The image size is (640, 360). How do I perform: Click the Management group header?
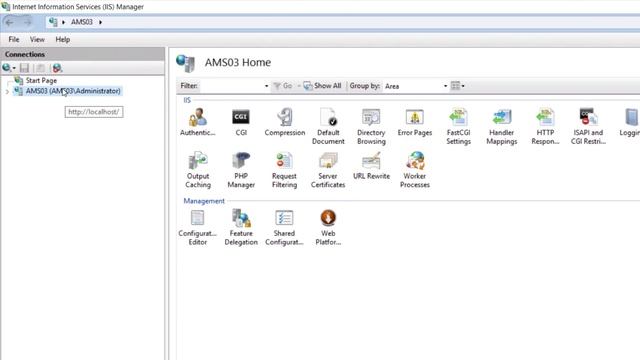pyautogui.click(x=204, y=201)
